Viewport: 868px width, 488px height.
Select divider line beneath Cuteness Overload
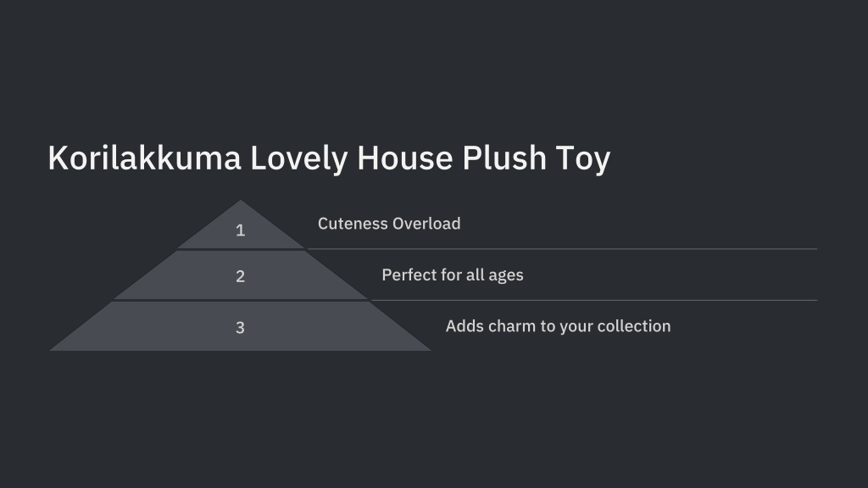(x=563, y=249)
